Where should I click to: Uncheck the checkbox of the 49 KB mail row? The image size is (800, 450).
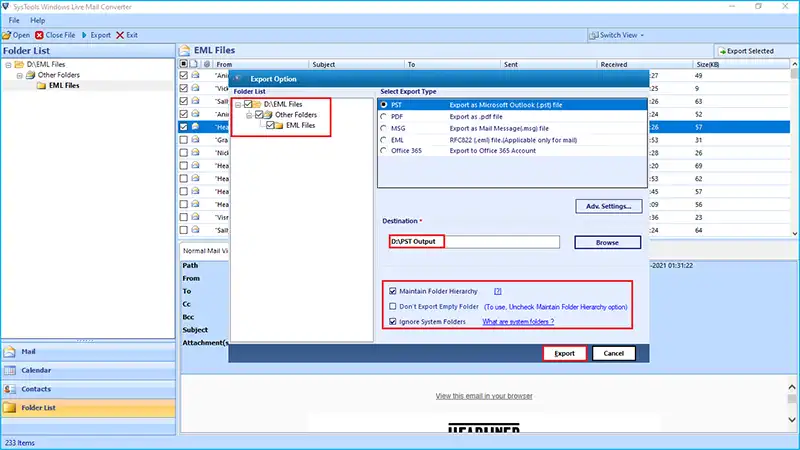click(184, 75)
